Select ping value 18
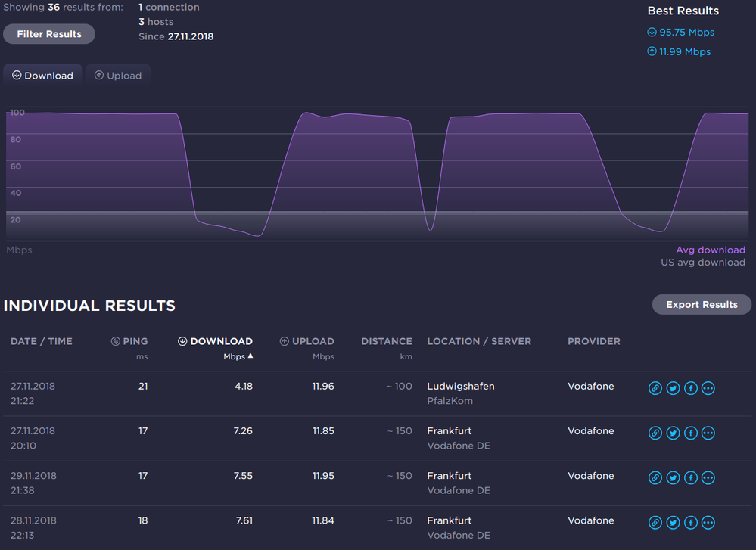Screen dimensions: 756x550 143,520
